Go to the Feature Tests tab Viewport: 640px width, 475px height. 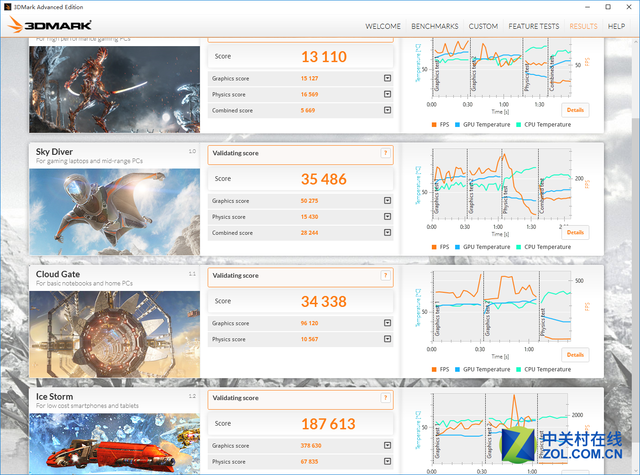click(x=533, y=26)
